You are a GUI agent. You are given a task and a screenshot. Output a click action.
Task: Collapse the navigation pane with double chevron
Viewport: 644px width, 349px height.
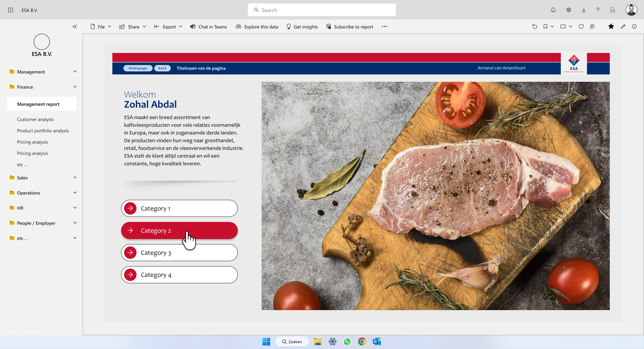(75, 26)
